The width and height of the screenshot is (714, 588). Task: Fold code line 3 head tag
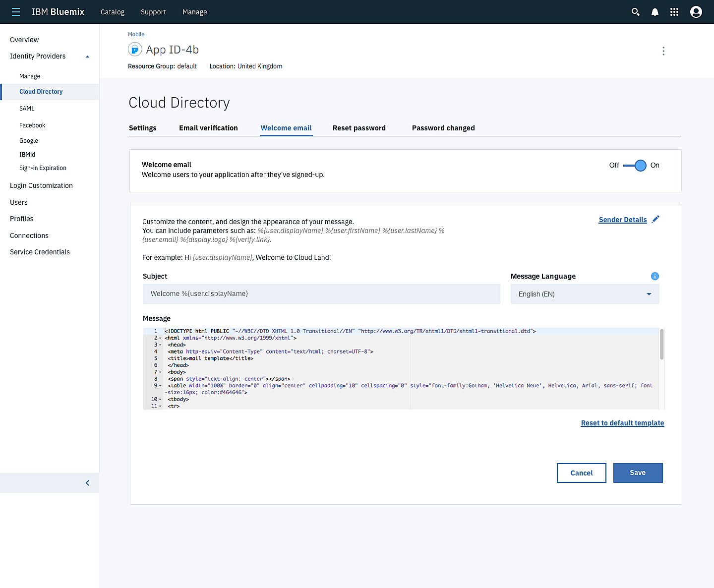pyautogui.click(x=160, y=345)
